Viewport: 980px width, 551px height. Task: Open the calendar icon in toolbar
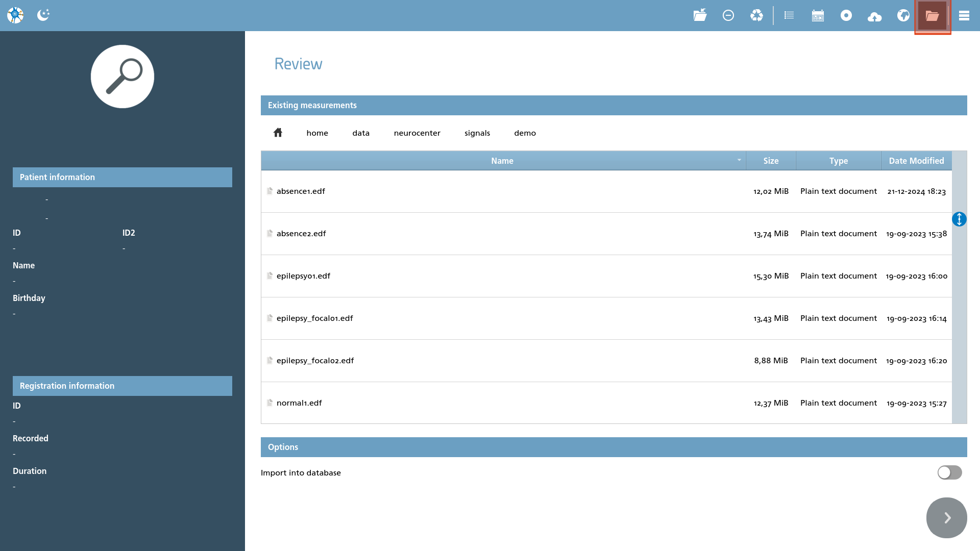pos(818,15)
